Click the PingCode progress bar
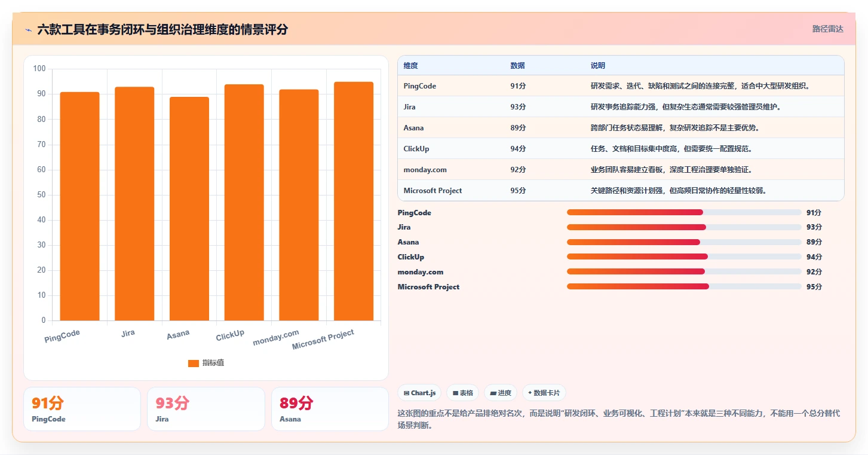The height and width of the screenshot is (455, 868). pos(684,212)
